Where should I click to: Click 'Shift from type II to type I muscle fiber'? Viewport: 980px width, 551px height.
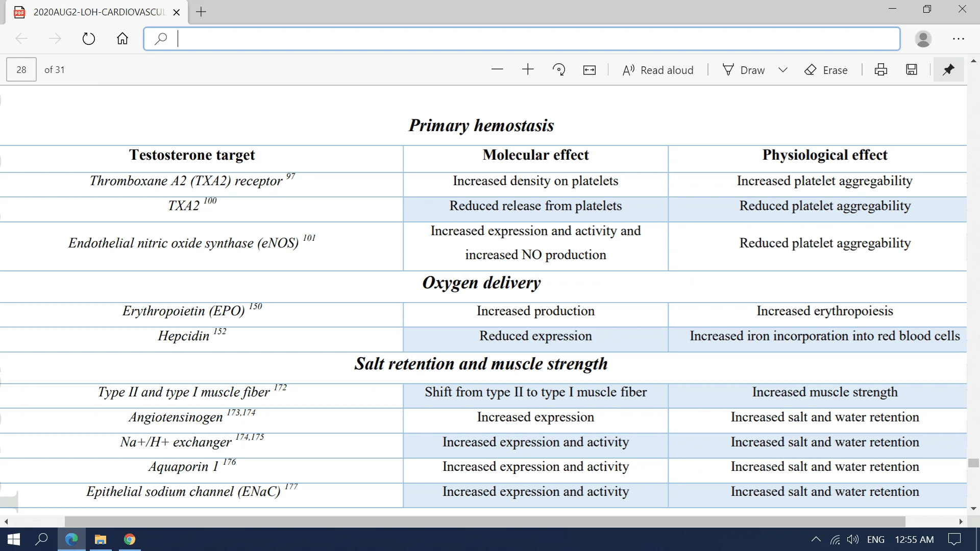535,392
